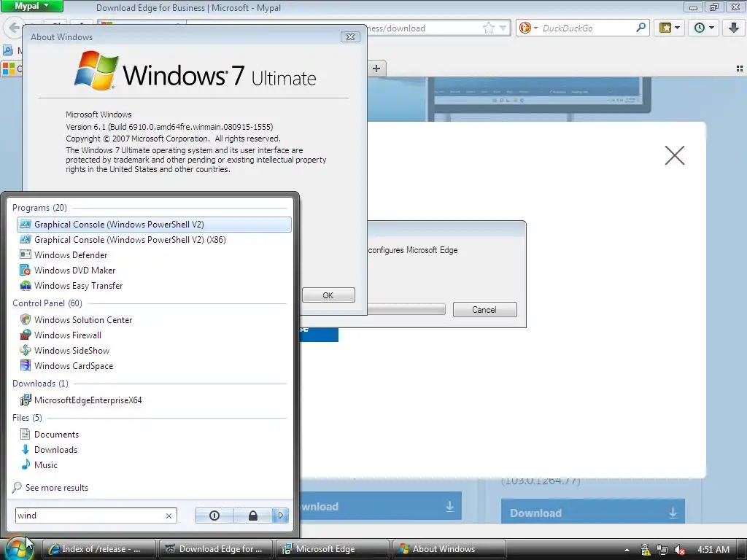The width and height of the screenshot is (747, 560).
Task: Open the Start orb
Action: coord(19,548)
